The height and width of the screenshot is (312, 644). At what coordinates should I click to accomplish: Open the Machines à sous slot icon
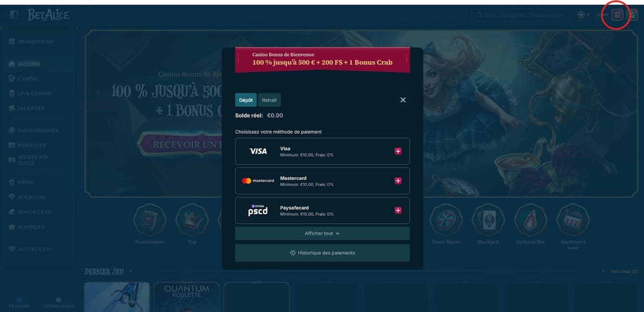click(x=573, y=220)
